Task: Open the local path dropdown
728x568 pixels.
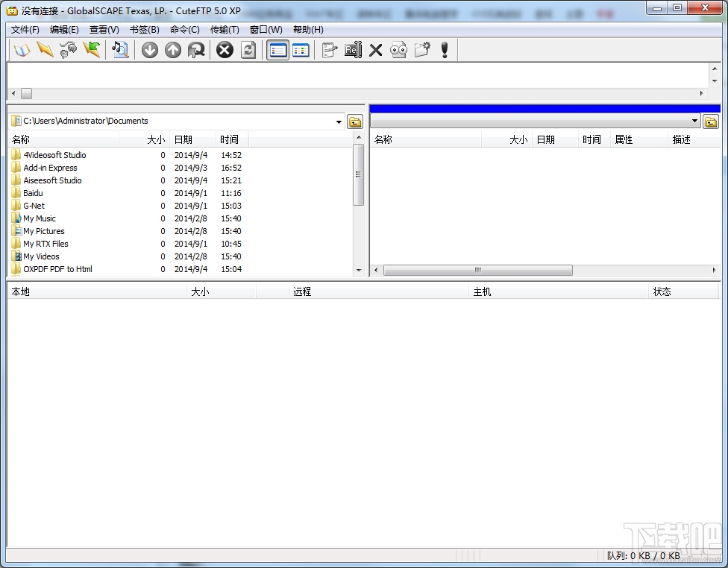Action: click(x=339, y=122)
